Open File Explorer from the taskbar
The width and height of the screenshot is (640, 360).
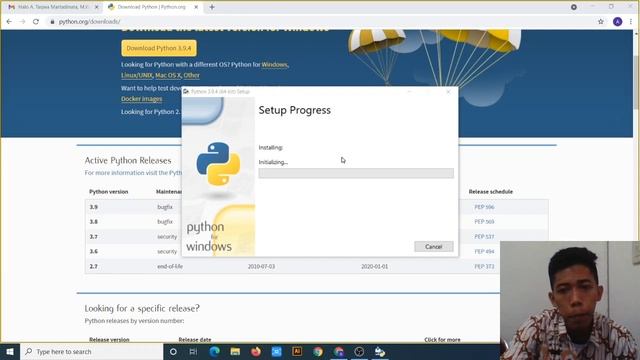[235, 351]
